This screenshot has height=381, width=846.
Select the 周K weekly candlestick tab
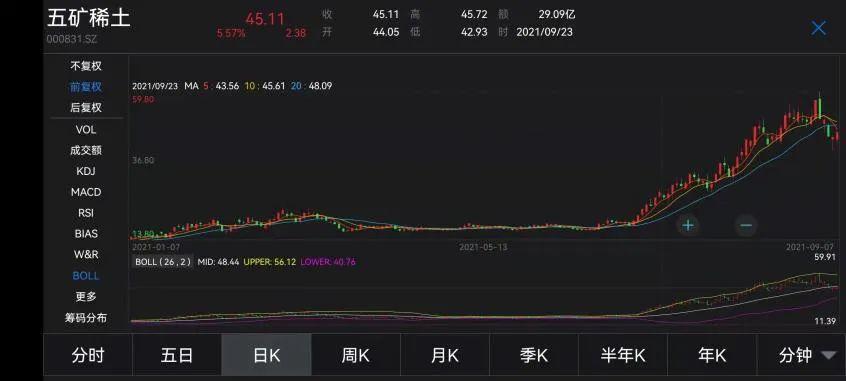[x=356, y=355]
